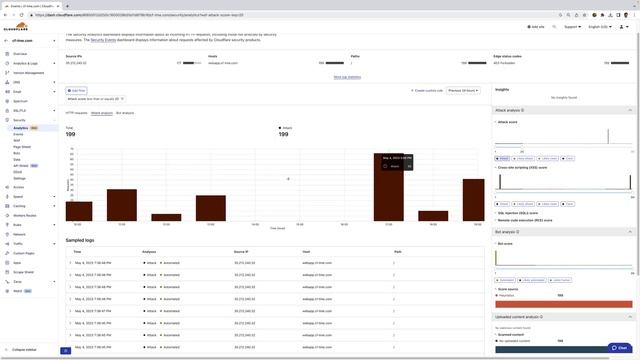Image resolution: width=640 pixels, height=360 pixels.
Task: Click the Scrape Shield sidebar icon
Action: point(7,272)
